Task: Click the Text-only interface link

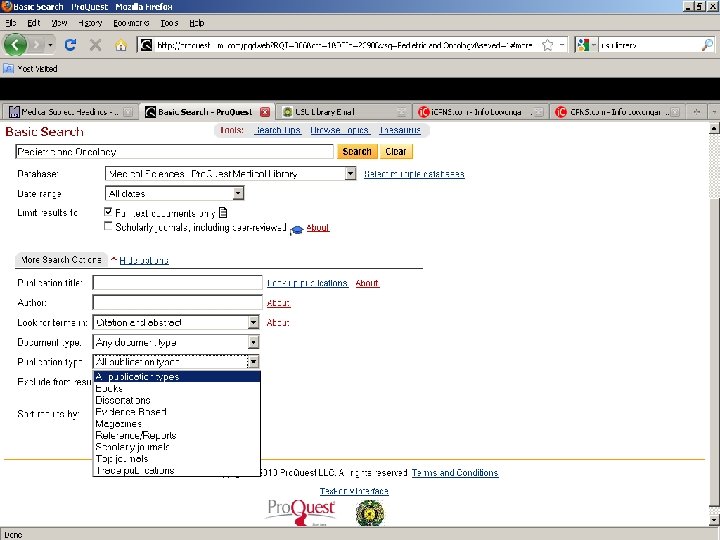Action: coord(354,491)
